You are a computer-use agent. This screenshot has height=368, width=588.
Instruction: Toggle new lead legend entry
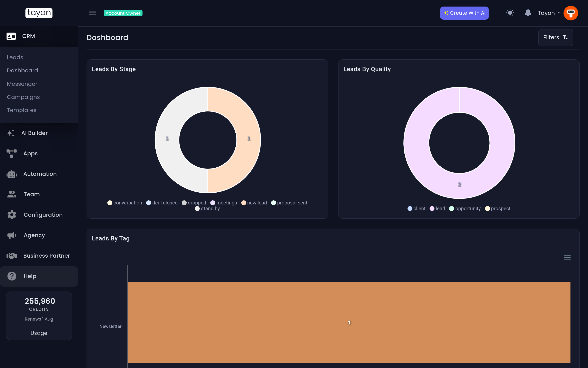(254, 203)
